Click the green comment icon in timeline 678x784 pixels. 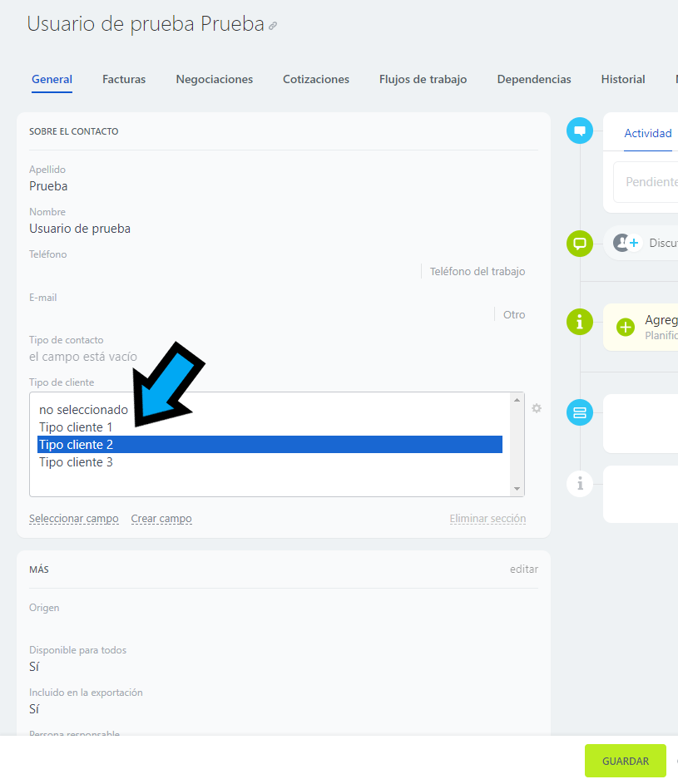(580, 244)
